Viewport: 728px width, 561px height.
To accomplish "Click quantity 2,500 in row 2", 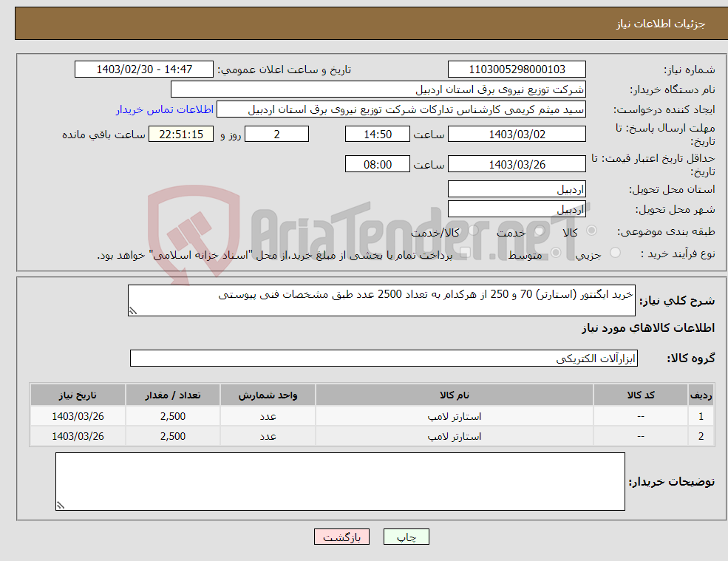I will (173, 437).
